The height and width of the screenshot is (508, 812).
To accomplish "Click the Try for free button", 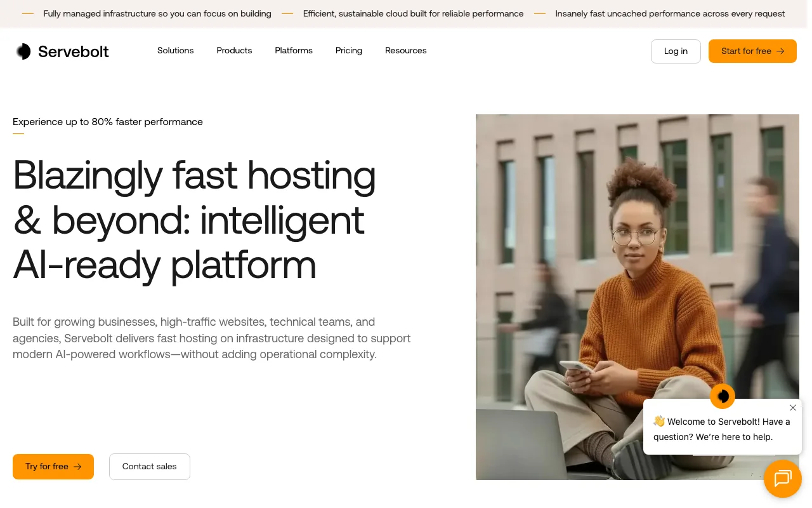I will tap(53, 467).
